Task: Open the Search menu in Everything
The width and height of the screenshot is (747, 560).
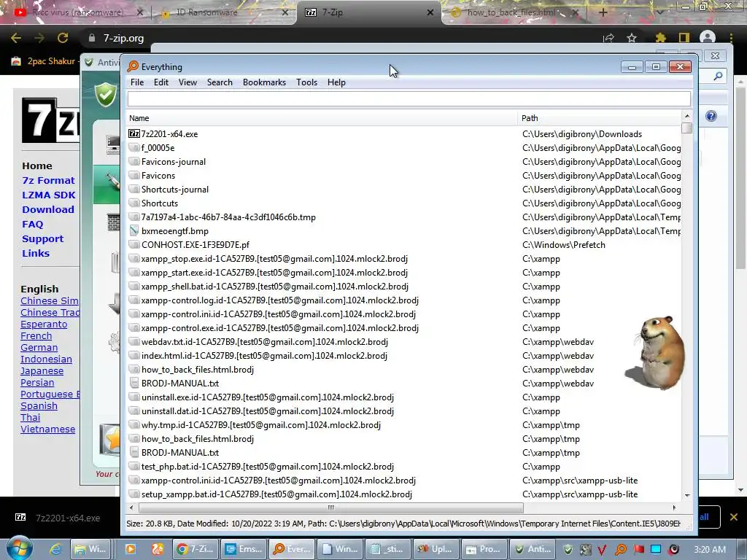Action: coord(220,82)
